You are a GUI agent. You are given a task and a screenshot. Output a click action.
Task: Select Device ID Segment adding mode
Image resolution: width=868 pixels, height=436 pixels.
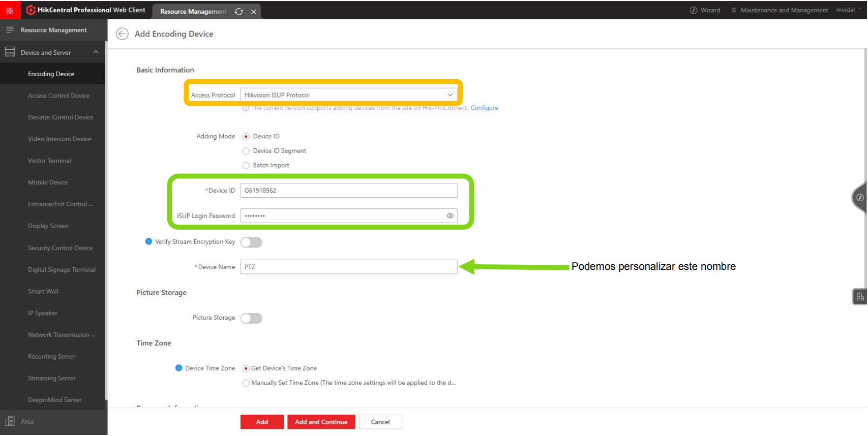pyautogui.click(x=246, y=151)
